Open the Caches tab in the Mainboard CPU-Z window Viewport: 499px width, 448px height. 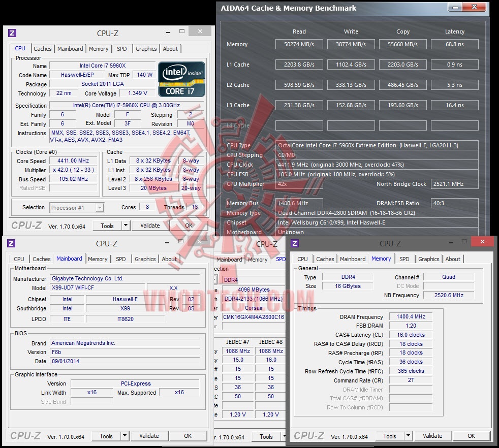point(41,259)
